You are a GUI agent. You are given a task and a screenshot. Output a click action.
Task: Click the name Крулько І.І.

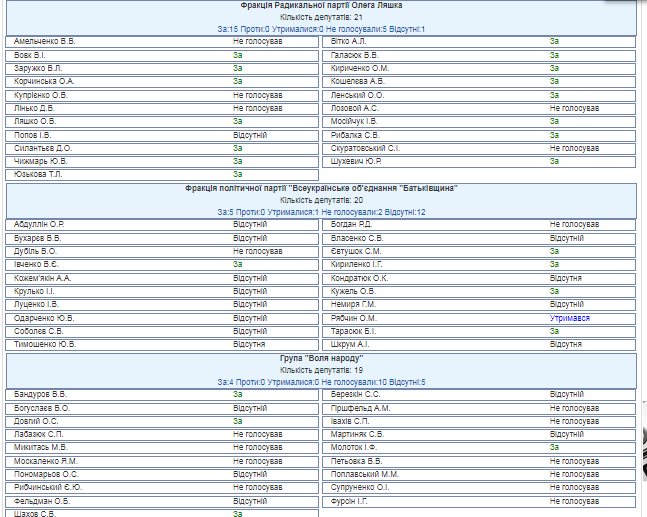(34, 292)
